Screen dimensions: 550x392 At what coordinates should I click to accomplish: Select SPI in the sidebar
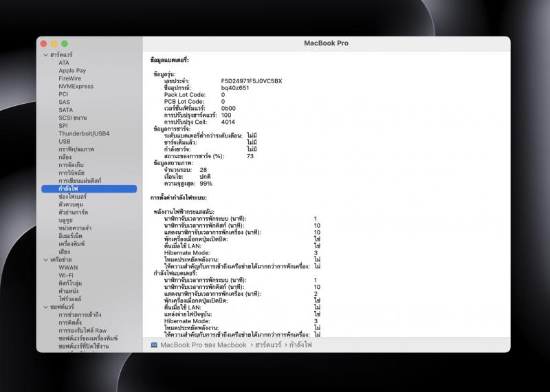coord(63,126)
